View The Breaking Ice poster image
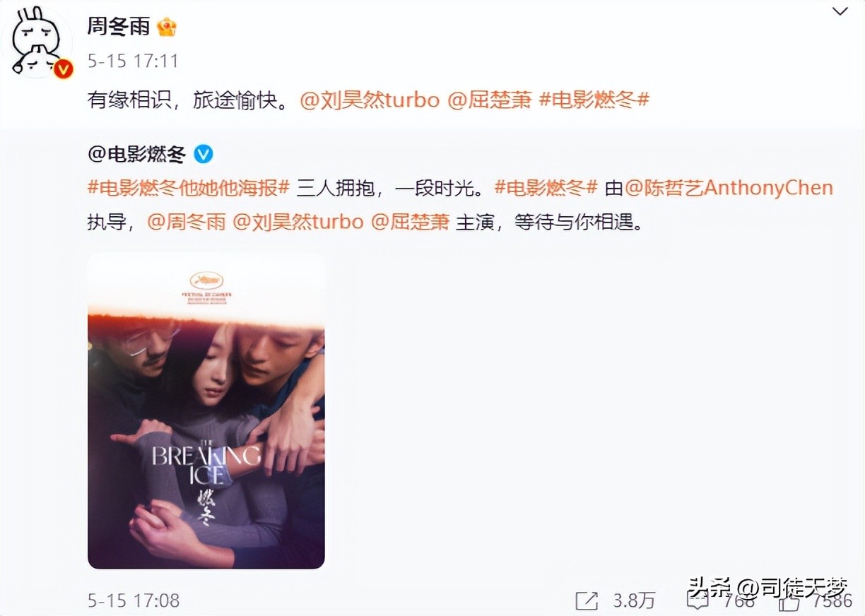This screenshot has width=865, height=616. [206, 411]
